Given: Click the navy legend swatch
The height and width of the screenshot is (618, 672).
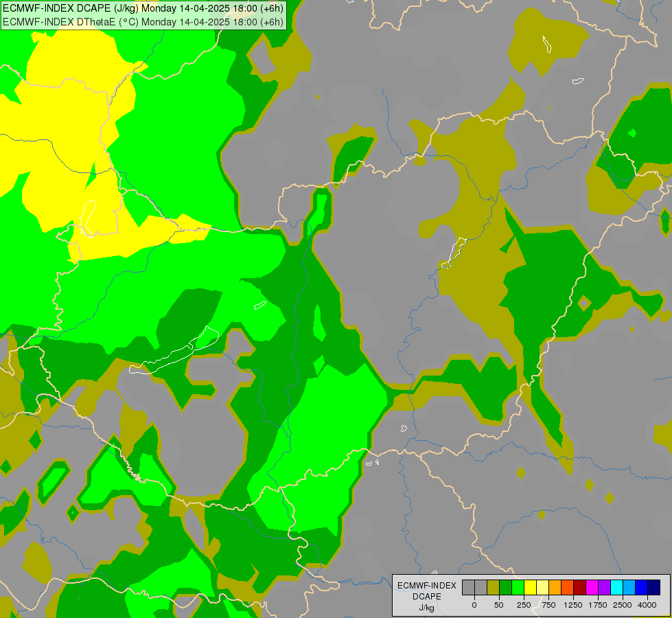Looking at the screenshot, I should (654, 587).
